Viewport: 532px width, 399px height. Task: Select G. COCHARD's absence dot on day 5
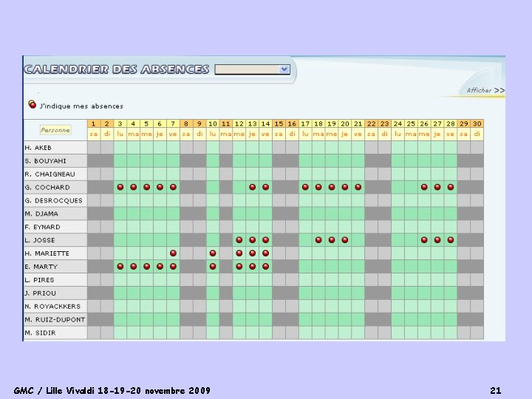pyautogui.click(x=146, y=187)
